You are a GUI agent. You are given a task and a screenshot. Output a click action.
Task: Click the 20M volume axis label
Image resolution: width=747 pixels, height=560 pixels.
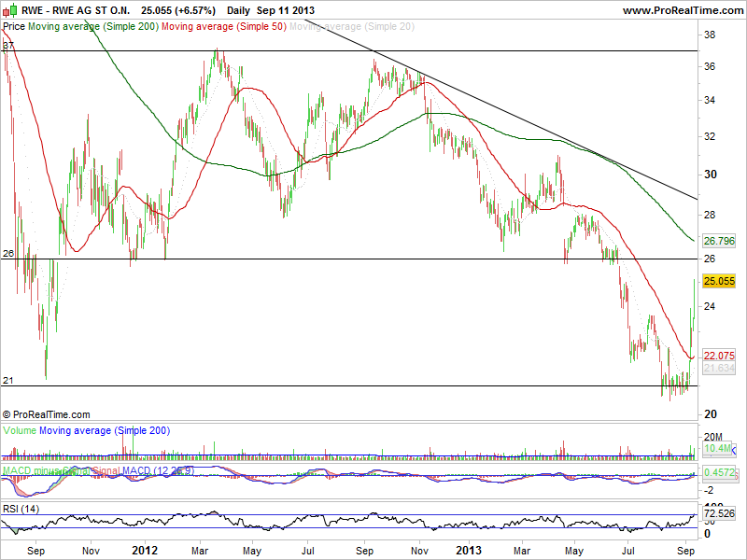coord(713,437)
